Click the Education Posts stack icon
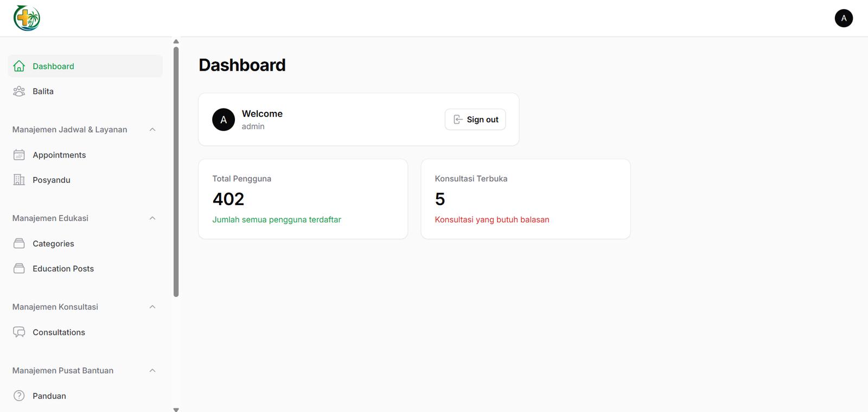The height and width of the screenshot is (412, 868). click(19, 268)
